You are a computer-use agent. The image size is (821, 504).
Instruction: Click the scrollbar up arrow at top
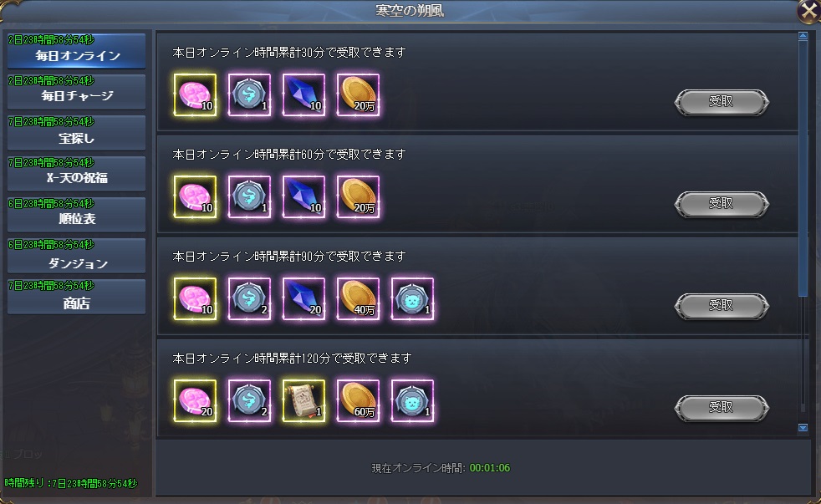click(x=803, y=36)
